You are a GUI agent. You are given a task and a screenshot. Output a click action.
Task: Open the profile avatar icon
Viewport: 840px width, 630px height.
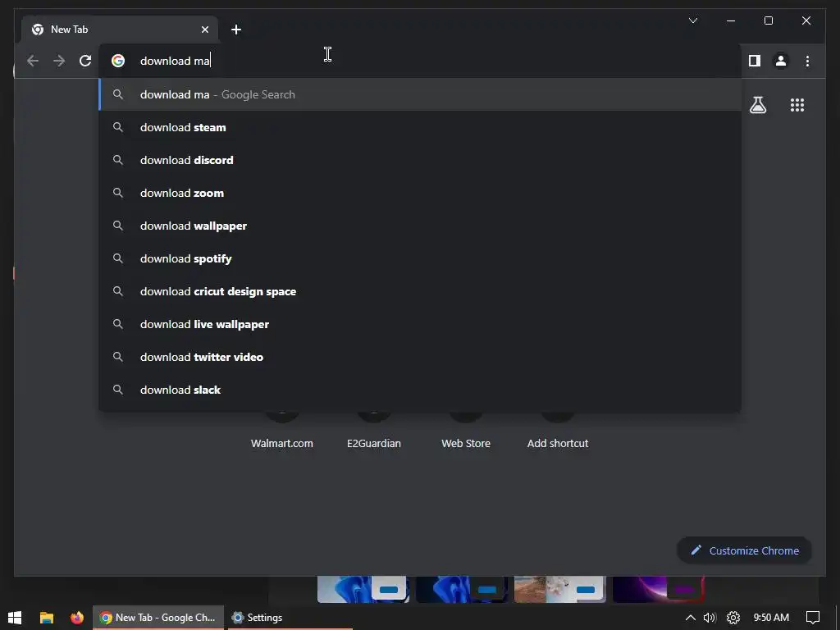point(781,61)
